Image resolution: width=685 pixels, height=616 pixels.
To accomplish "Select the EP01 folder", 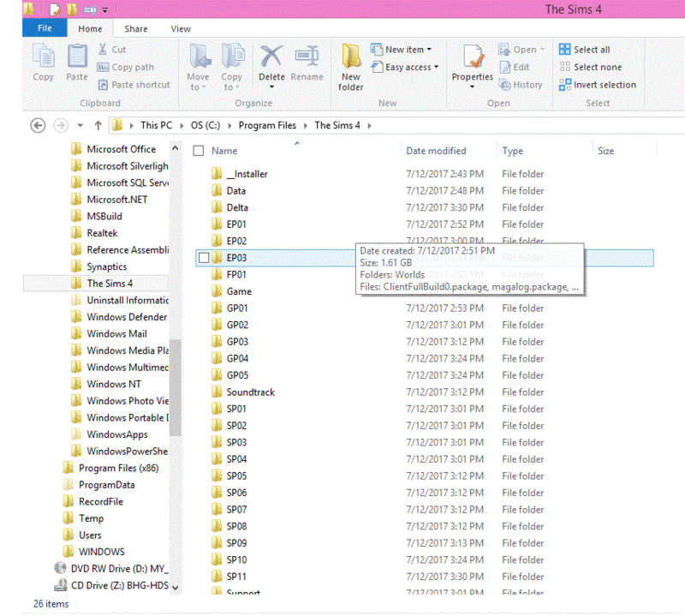I will 236,224.
